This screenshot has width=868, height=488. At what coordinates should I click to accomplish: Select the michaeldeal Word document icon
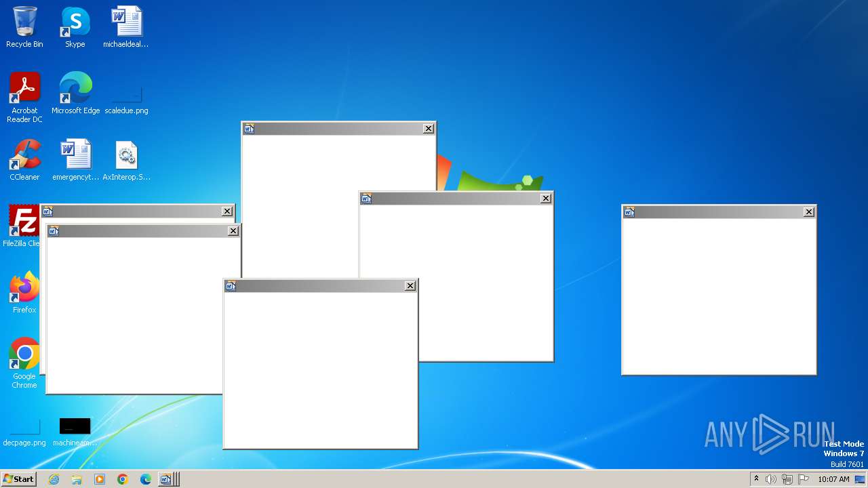coord(126,27)
